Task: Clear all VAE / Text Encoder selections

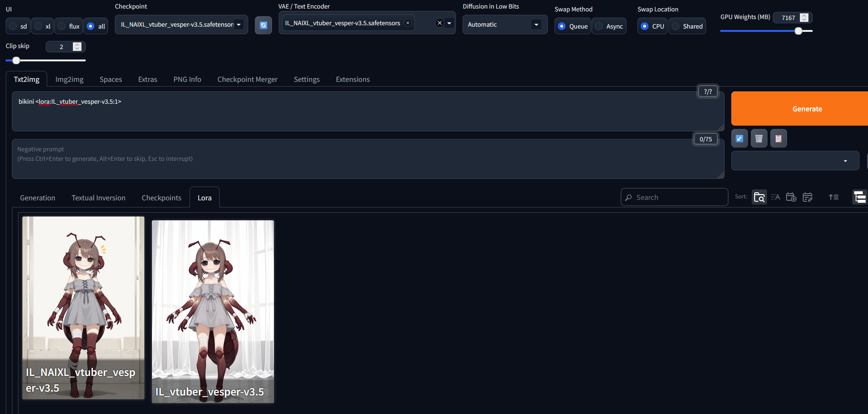Action: [440, 23]
